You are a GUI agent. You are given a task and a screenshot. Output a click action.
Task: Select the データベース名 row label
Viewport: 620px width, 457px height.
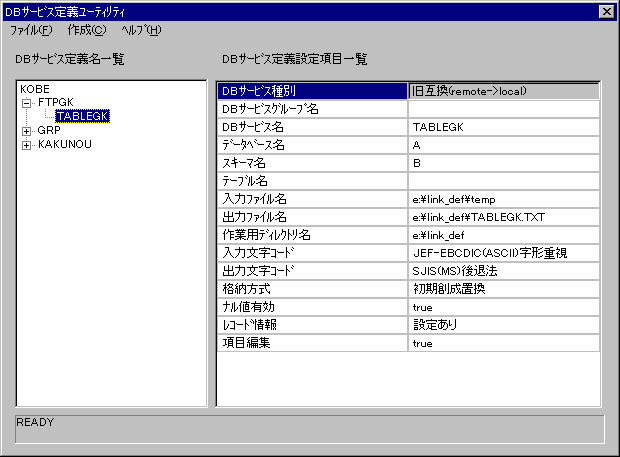click(312, 145)
